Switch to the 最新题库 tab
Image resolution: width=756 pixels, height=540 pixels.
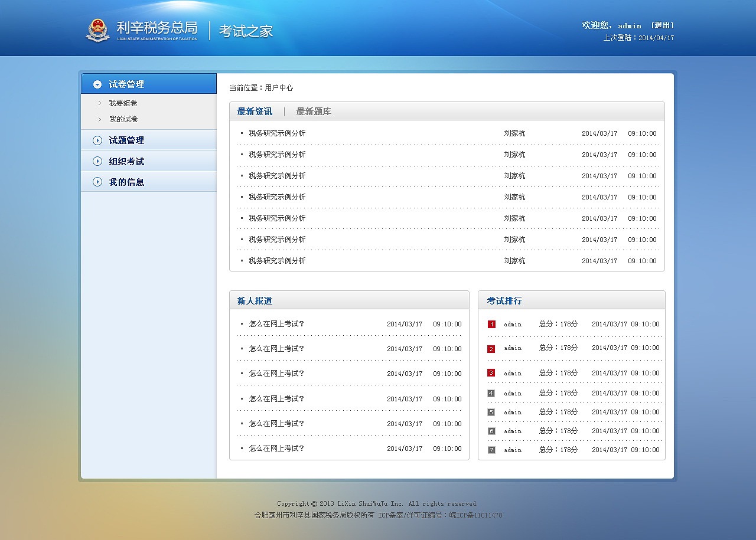(314, 112)
